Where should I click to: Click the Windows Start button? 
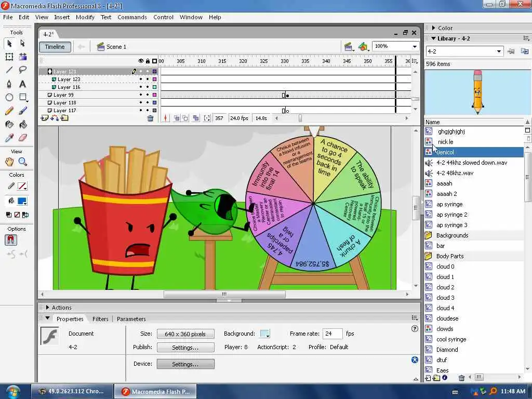[12, 392]
